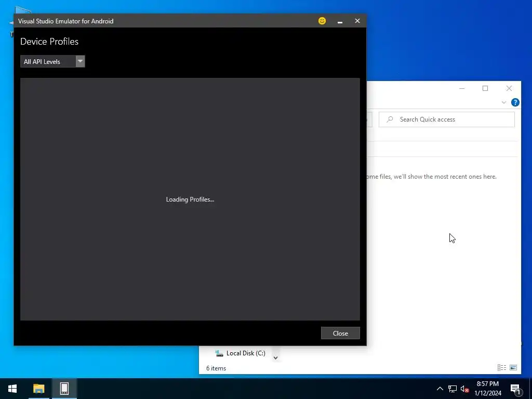Close the File Explorer window
Viewport: 532px width, 399px height.
509,88
